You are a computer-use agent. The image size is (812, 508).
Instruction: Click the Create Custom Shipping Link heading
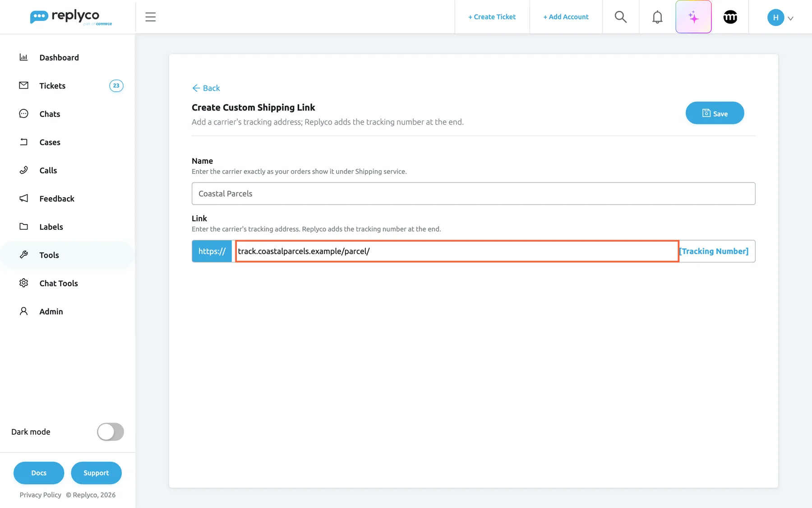(253, 107)
